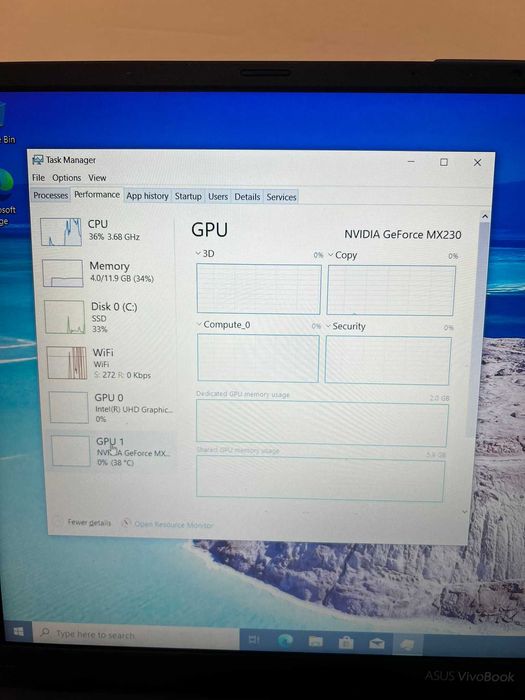This screenshot has height=700, width=525.
Task: Switch to the App history tab
Action: click(147, 196)
